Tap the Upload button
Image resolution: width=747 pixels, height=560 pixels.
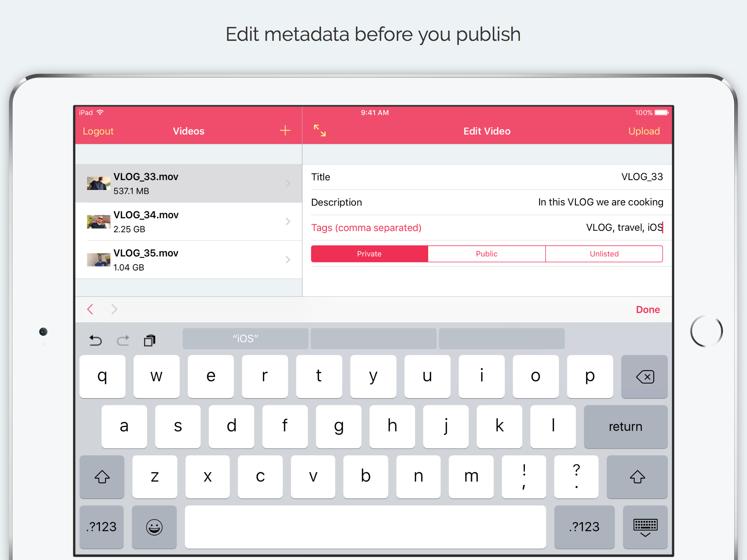pyautogui.click(x=644, y=131)
